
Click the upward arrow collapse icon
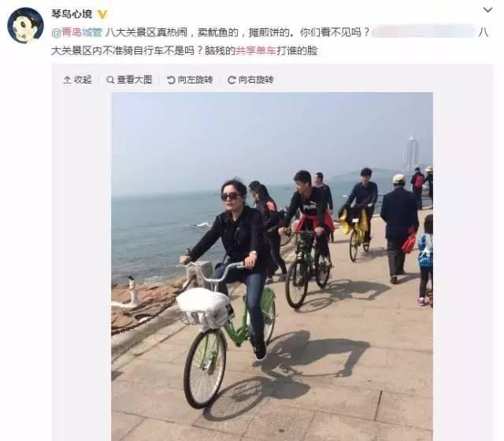coord(67,80)
